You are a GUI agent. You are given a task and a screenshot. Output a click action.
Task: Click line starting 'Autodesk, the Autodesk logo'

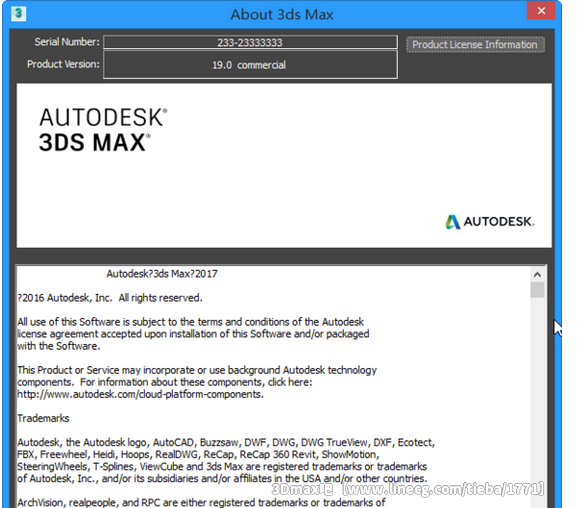point(226,442)
